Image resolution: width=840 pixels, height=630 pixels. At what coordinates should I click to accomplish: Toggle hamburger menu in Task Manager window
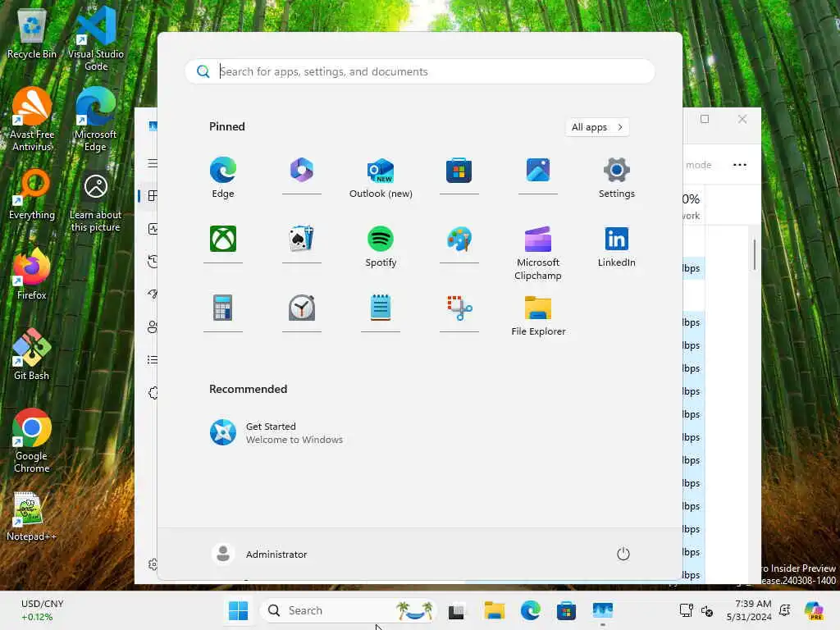point(152,163)
